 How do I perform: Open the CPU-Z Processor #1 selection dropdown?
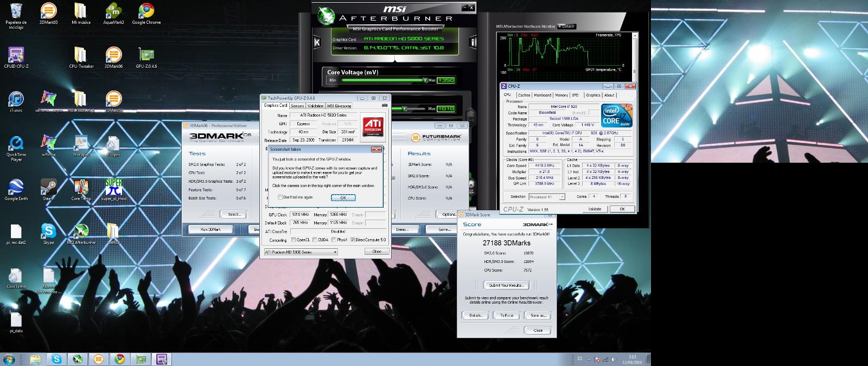point(547,197)
